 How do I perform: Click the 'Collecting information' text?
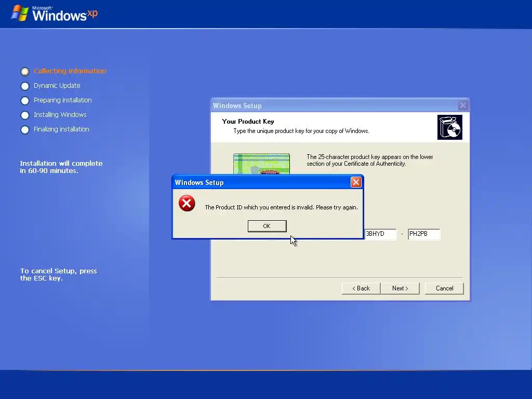coord(70,71)
